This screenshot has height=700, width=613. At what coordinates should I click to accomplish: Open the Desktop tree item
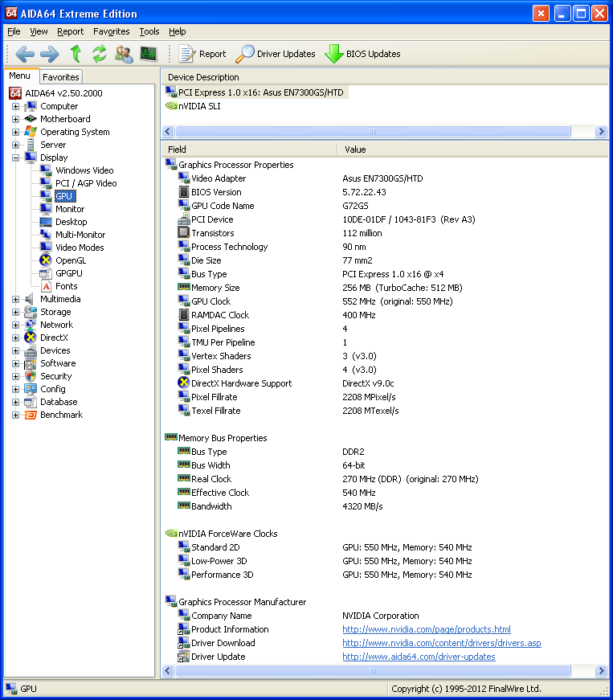(71, 222)
